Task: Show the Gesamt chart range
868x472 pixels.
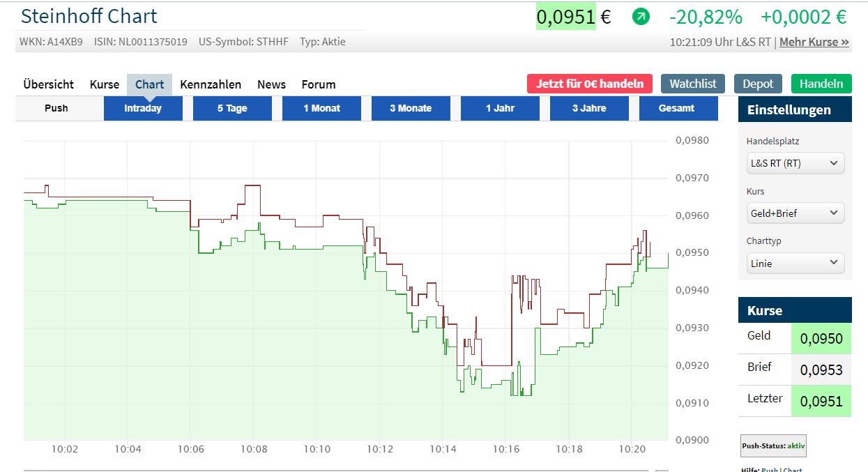Action: (x=677, y=108)
